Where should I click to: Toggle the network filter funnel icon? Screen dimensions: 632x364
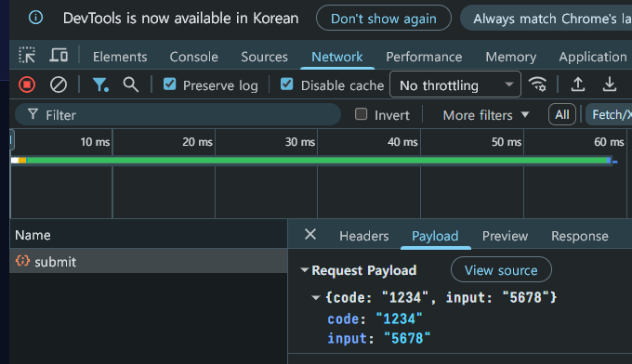pos(100,84)
